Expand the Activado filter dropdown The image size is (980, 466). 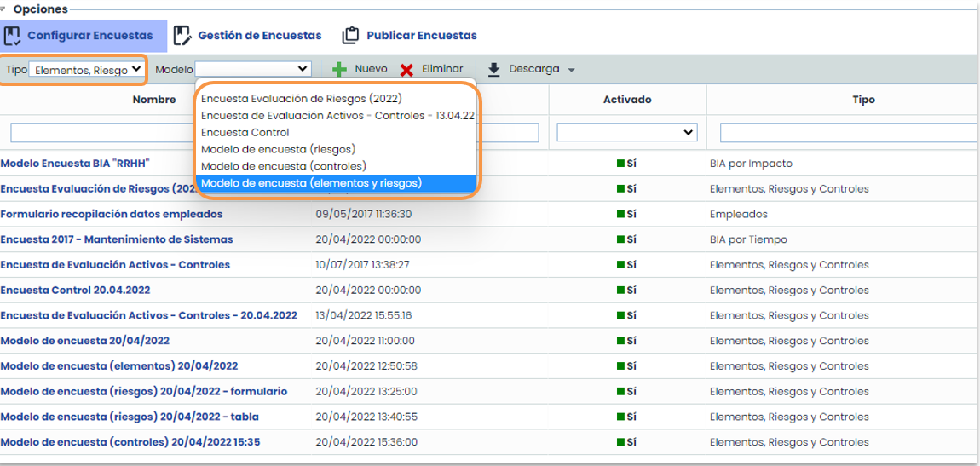click(x=626, y=133)
